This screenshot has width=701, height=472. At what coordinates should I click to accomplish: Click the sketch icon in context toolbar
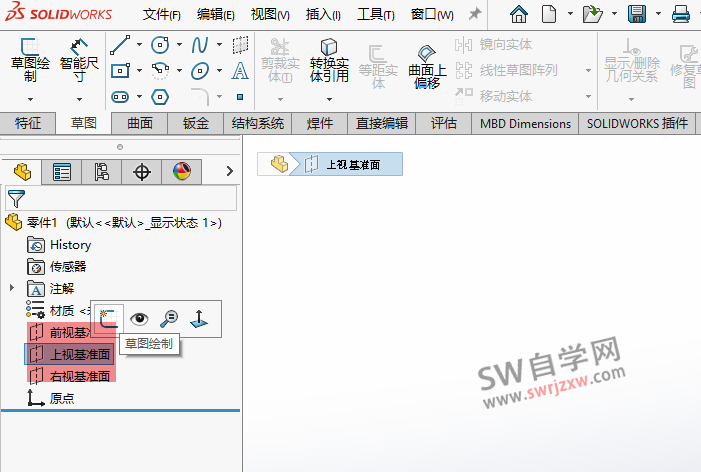[x=109, y=318]
